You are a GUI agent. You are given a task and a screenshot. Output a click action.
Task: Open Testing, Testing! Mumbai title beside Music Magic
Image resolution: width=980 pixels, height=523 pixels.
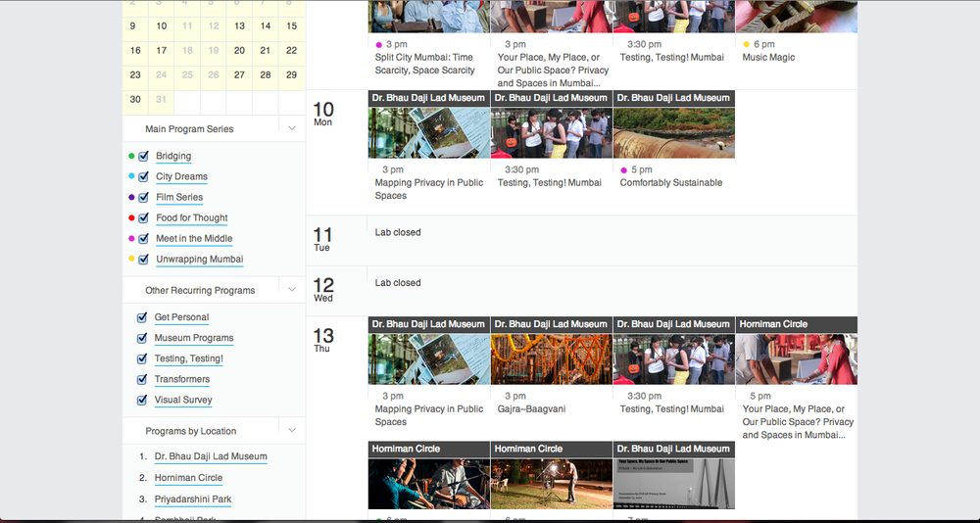[672, 58]
